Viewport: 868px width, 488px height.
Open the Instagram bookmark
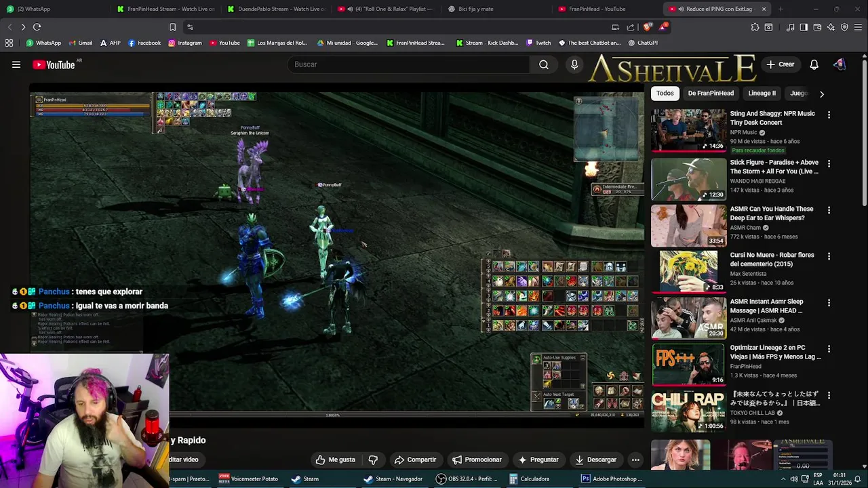click(184, 43)
